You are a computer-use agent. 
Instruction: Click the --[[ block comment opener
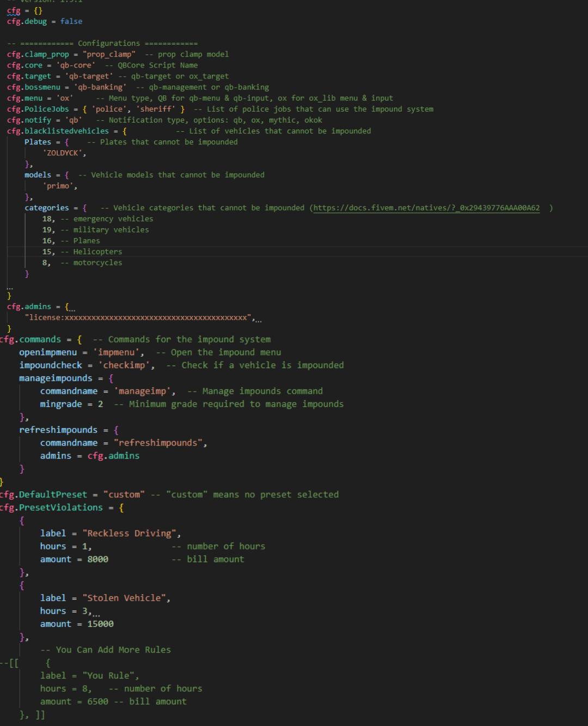point(9,663)
